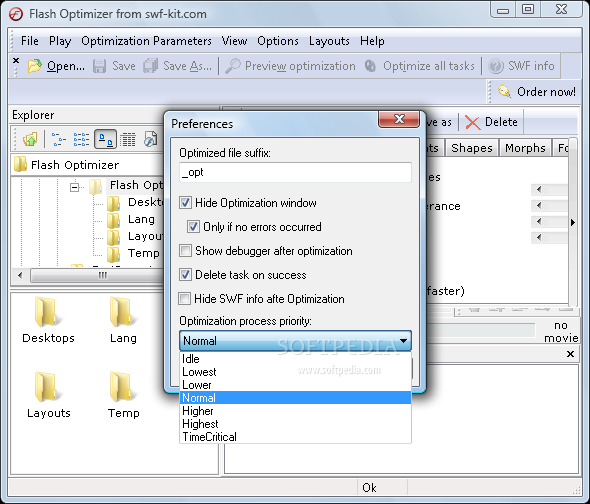590x504 pixels.
Task: Close the bottom log panel
Action: tap(570, 354)
